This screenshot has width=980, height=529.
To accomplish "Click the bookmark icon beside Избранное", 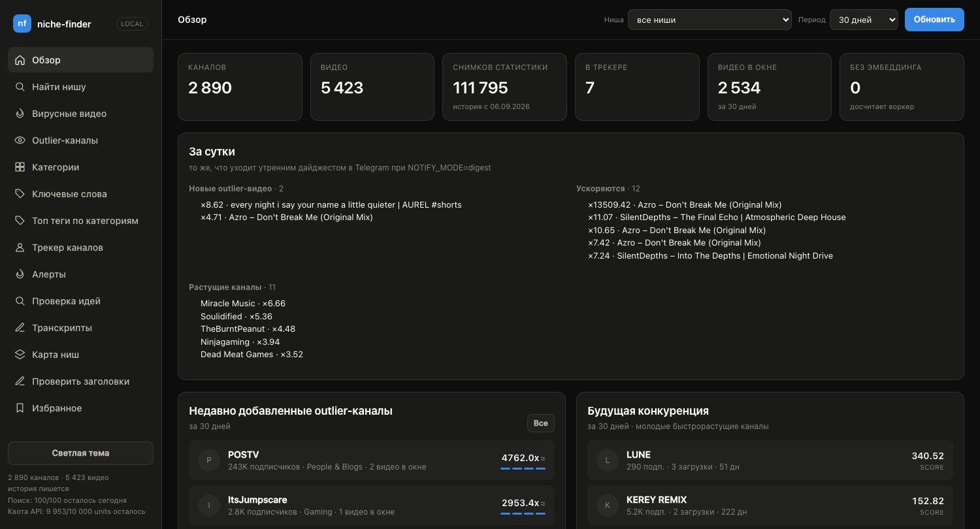I will click(20, 408).
